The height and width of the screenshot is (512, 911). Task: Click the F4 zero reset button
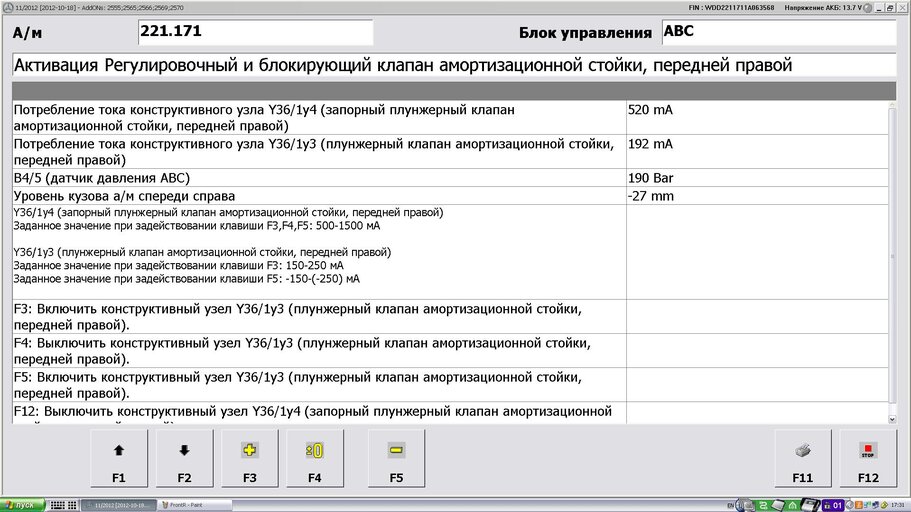[x=314, y=460]
